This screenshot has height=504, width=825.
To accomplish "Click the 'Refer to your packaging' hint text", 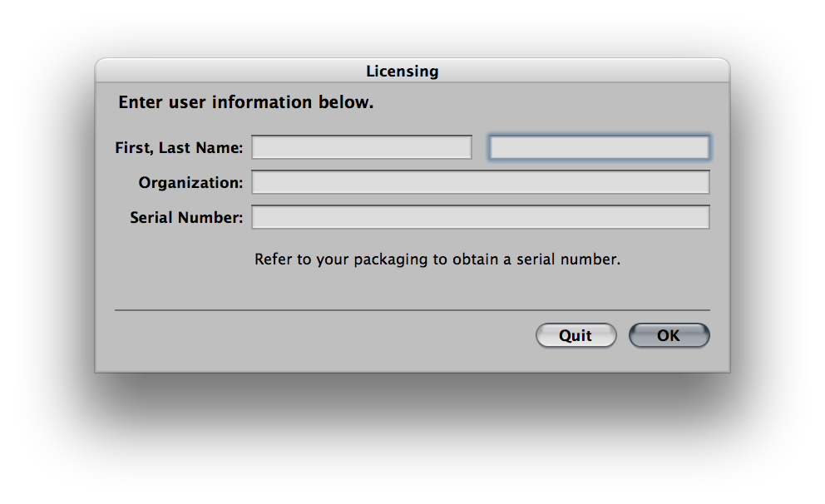I will 437,259.
